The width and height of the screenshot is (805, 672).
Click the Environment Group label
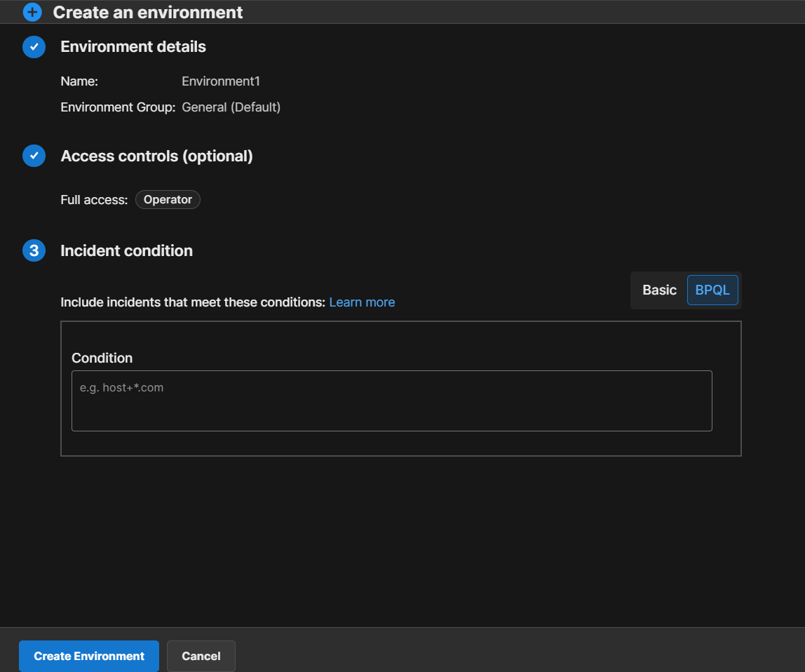tap(118, 107)
